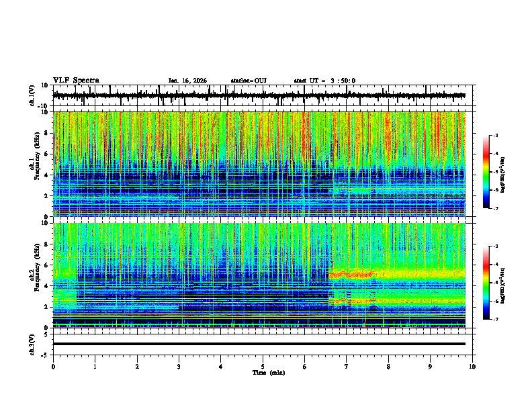
Task: Click the ch.2 spectrogram color scale bar
Action: 486,283
